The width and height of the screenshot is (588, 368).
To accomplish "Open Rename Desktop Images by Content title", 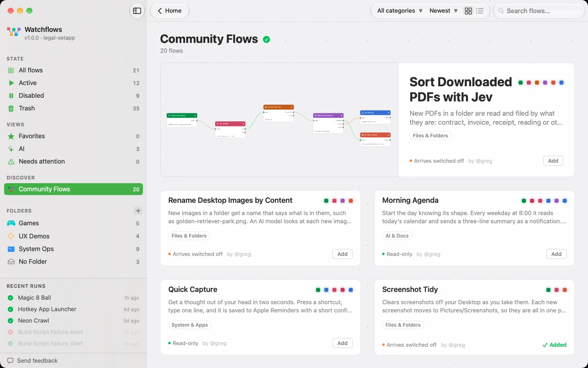I will click(230, 200).
